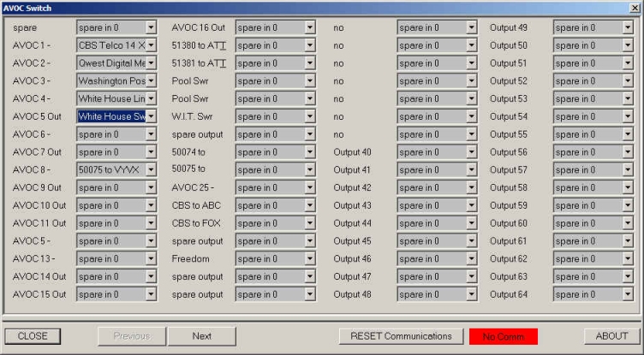Screen dimensions: 644x355
Task: Open the Output 45 dropdown
Action: point(472,241)
